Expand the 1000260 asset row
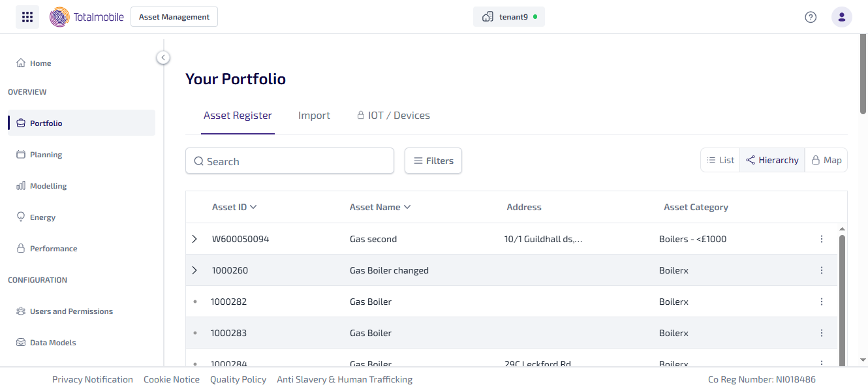 [194, 270]
